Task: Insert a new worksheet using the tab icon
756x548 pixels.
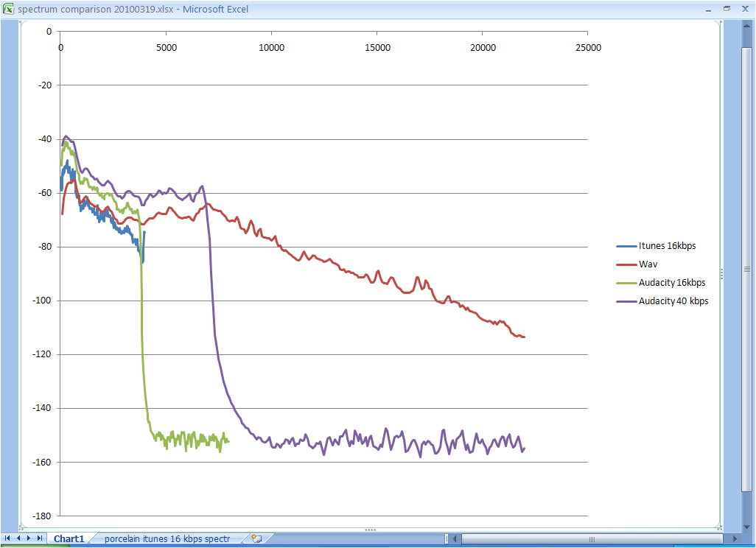Action: [257, 539]
